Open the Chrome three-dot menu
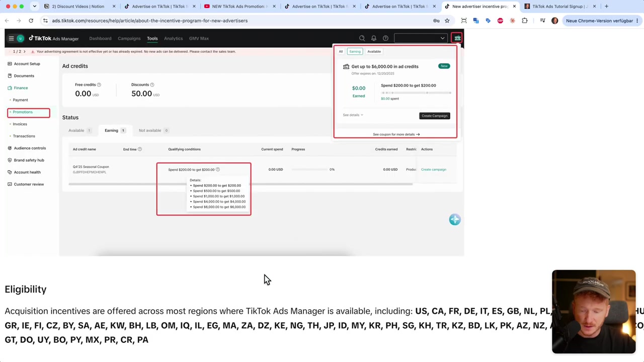Screen dimensions: 644x362 tap(637, 21)
